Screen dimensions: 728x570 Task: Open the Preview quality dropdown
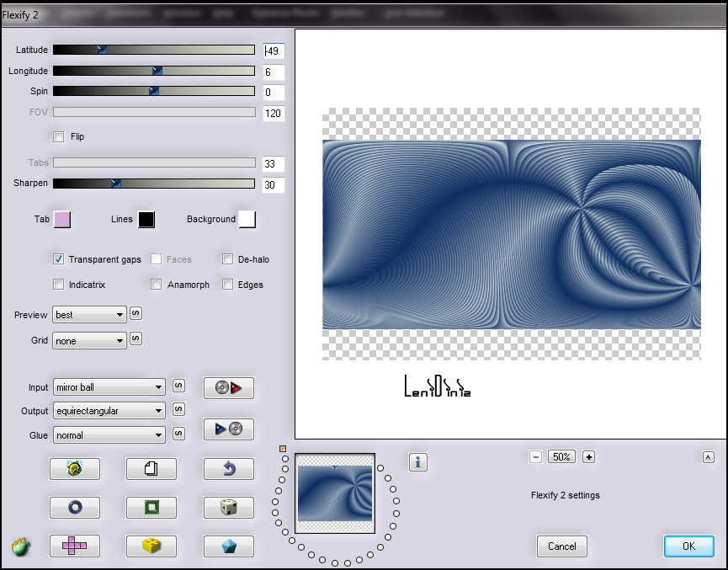[x=89, y=315]
